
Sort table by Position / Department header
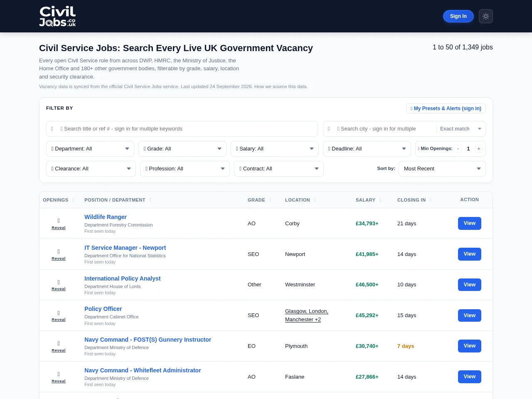tap(118, 200)
